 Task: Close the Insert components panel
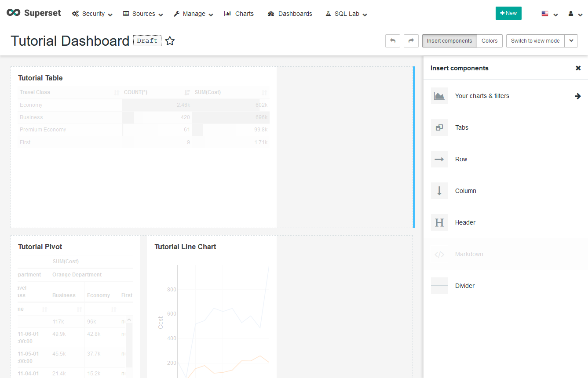coord(578,68)
